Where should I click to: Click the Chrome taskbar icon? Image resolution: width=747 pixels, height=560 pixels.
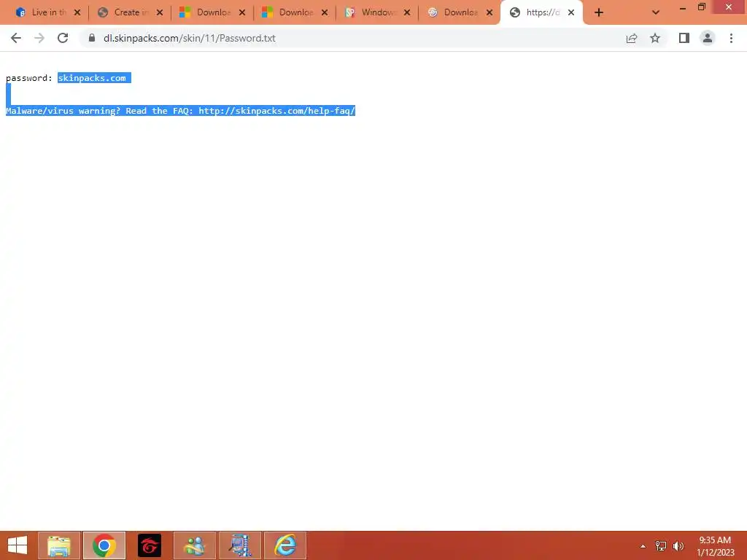(x=104, y=545)
